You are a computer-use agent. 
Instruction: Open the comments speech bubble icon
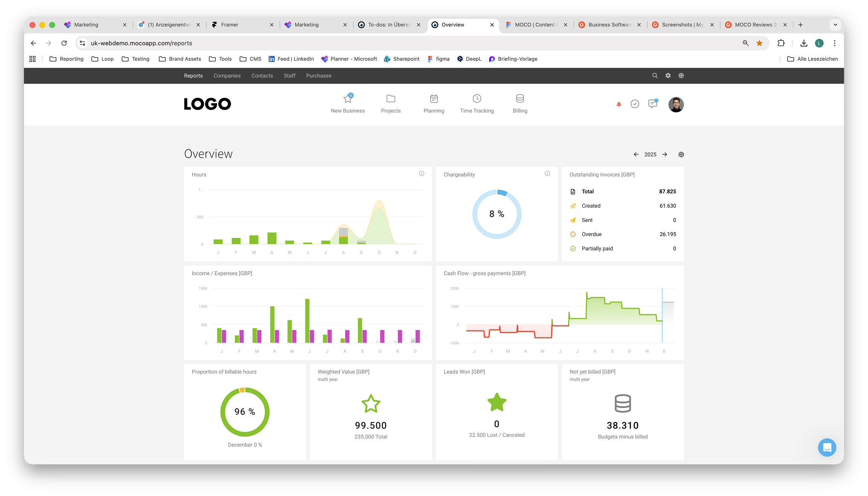[x=652, y=104]
